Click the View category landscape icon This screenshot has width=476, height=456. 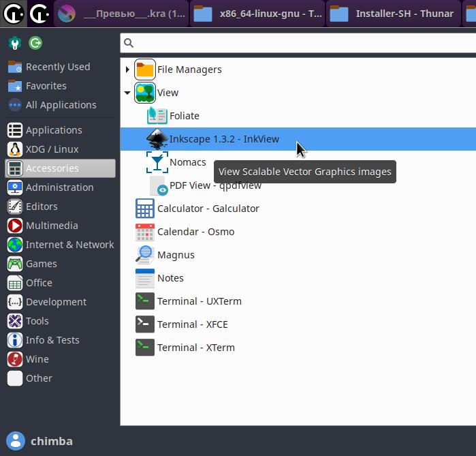[145, 93]
